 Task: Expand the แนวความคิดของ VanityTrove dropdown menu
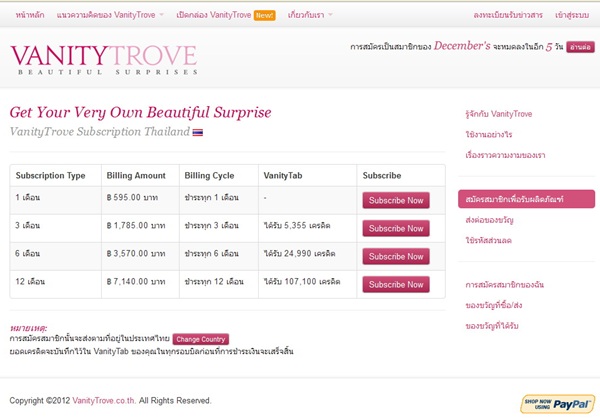(x=110, y=15)
